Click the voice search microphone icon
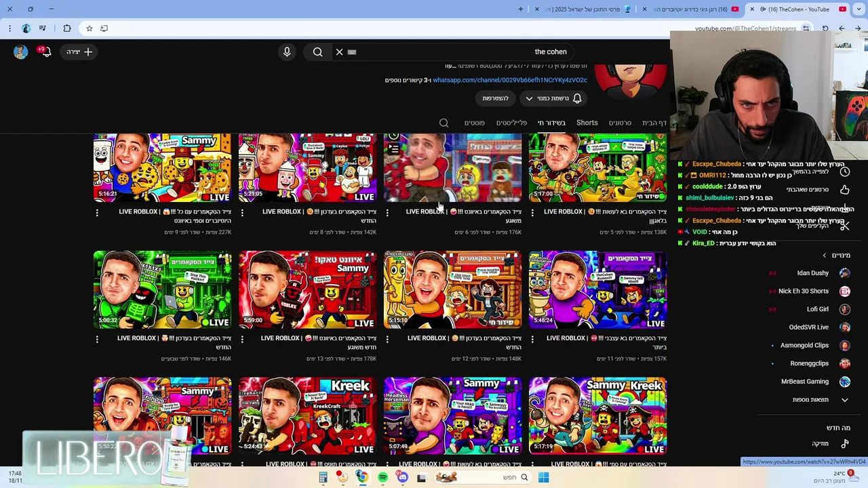This screenshot has height=488, width=868. [x=287, y=52]
